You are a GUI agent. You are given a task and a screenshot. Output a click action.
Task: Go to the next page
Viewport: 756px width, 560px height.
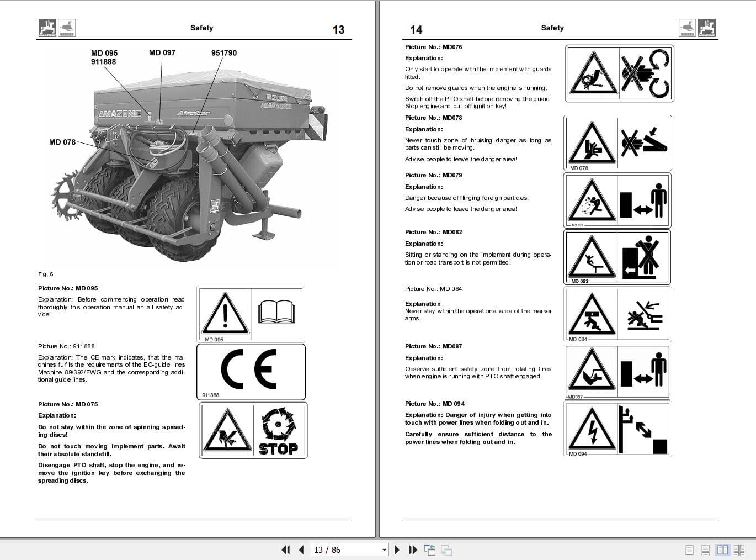(397, 550)
